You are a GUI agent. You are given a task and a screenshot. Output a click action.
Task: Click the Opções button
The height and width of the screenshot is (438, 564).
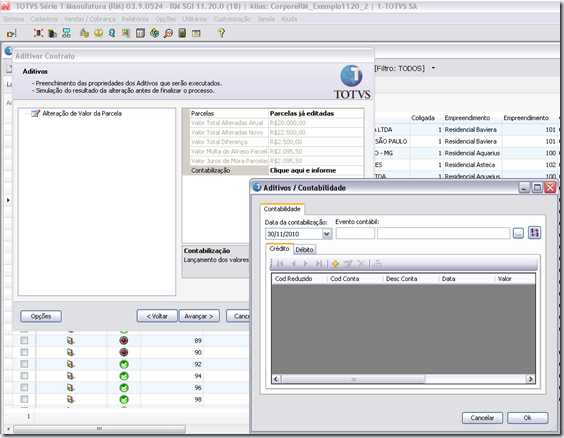coord(41,316)
